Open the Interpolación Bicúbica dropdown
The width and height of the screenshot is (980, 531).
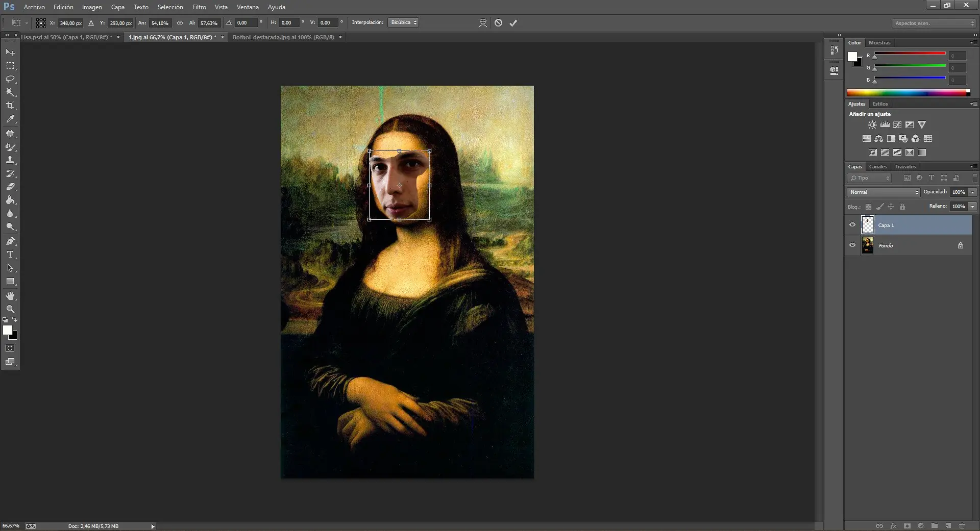click(x=403, y=22)
